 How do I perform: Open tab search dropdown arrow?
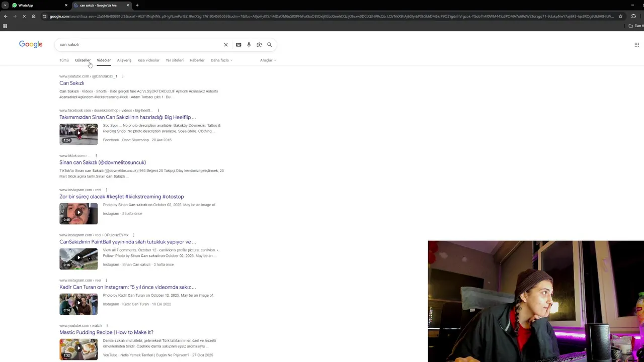tap(5, 5)
